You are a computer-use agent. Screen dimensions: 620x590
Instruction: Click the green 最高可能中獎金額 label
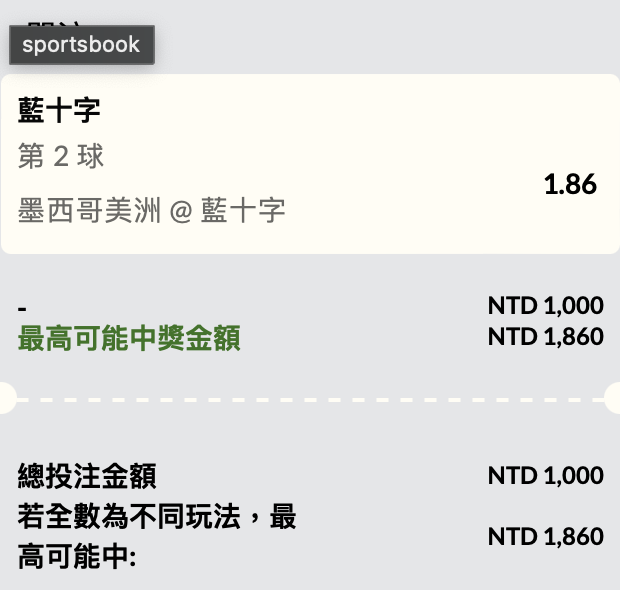pyautogui.click(x=129, y=339)
